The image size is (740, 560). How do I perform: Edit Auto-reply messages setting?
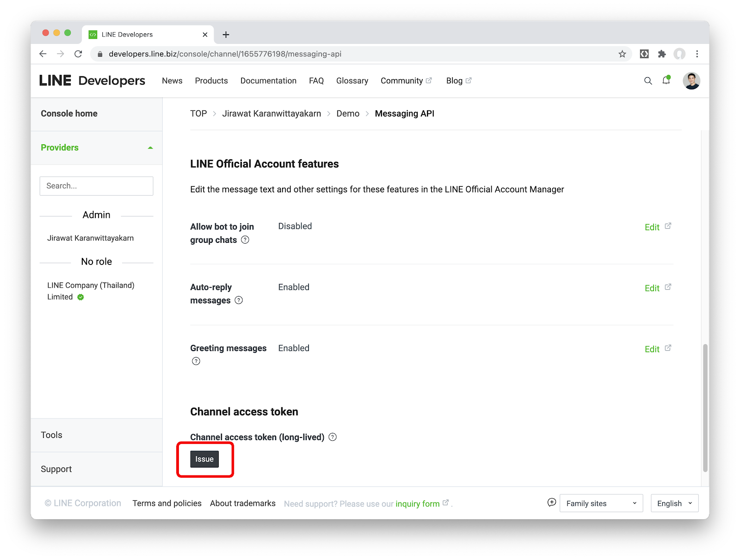[x=658, y=288]
